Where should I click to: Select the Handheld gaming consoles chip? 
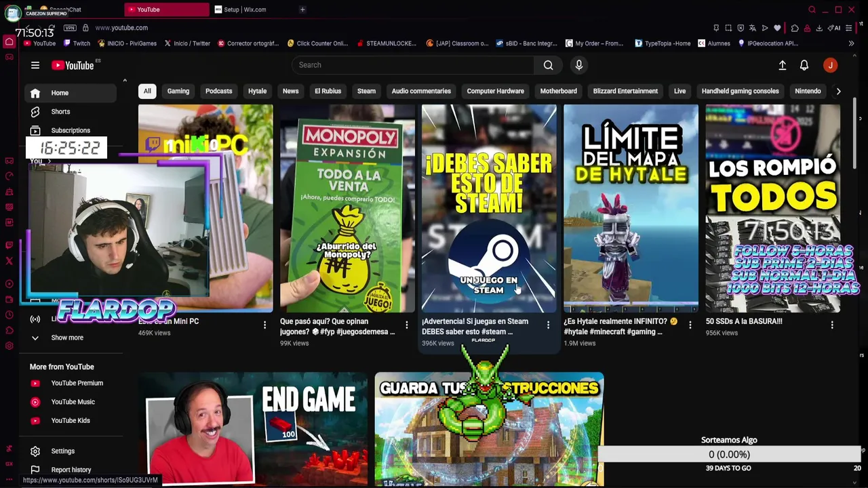pos(740,91)
